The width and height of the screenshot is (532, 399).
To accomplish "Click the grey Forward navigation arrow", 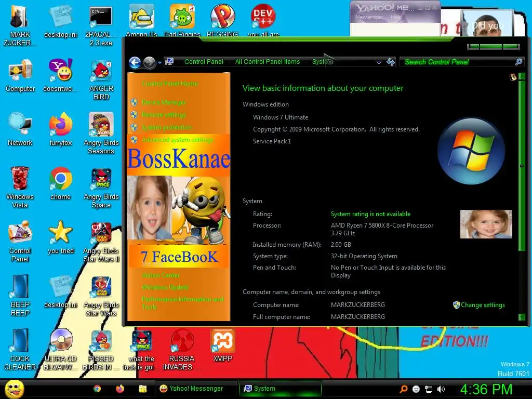I will pos(149,62).
